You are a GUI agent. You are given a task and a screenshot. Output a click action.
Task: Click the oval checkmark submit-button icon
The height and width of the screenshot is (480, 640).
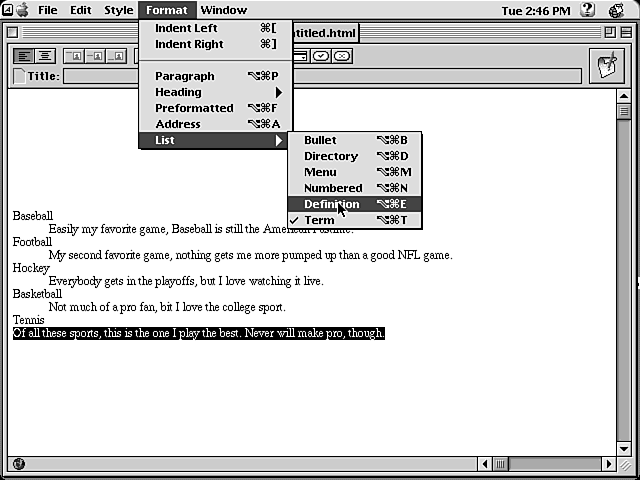321,56
